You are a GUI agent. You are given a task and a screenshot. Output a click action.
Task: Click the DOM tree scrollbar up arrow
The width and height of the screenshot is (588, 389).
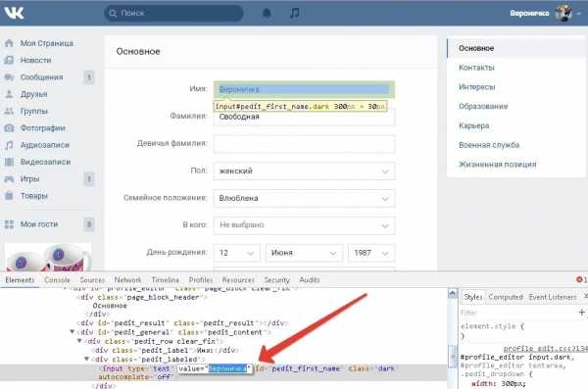pos(452,293)
